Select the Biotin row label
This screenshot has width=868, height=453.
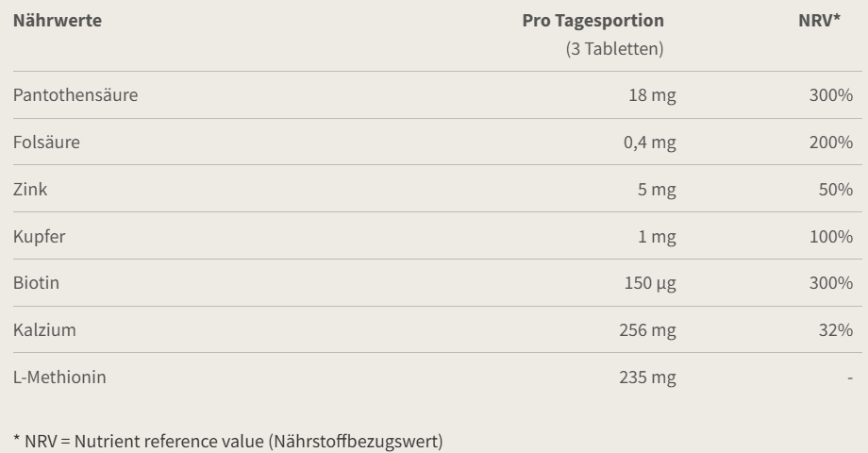click(37, 283)
